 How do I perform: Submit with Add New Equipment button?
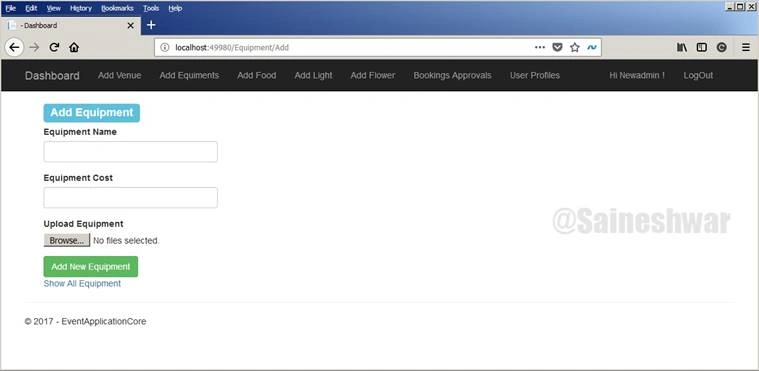click(x=91, y=267)
